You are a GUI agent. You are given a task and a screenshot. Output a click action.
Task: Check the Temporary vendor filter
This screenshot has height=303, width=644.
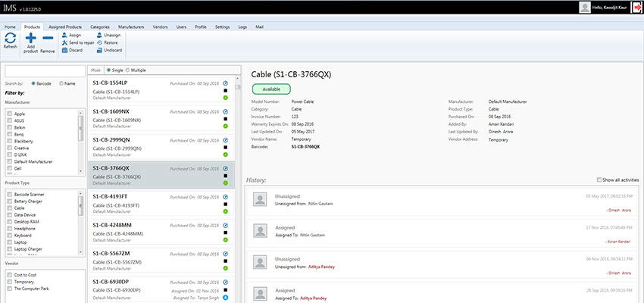tap(9, 282)
